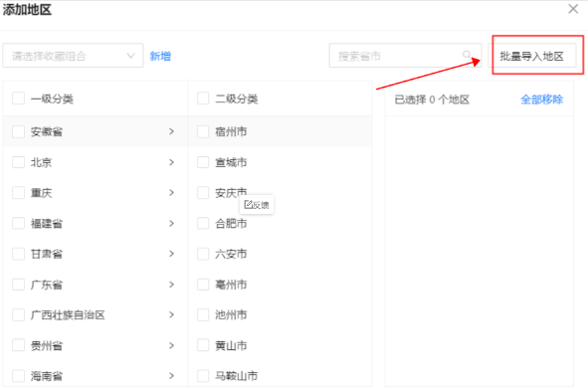Screen dimensions: 588x389
Task: Check the 马鞍山市 checkbox
Action: point(203,376)
